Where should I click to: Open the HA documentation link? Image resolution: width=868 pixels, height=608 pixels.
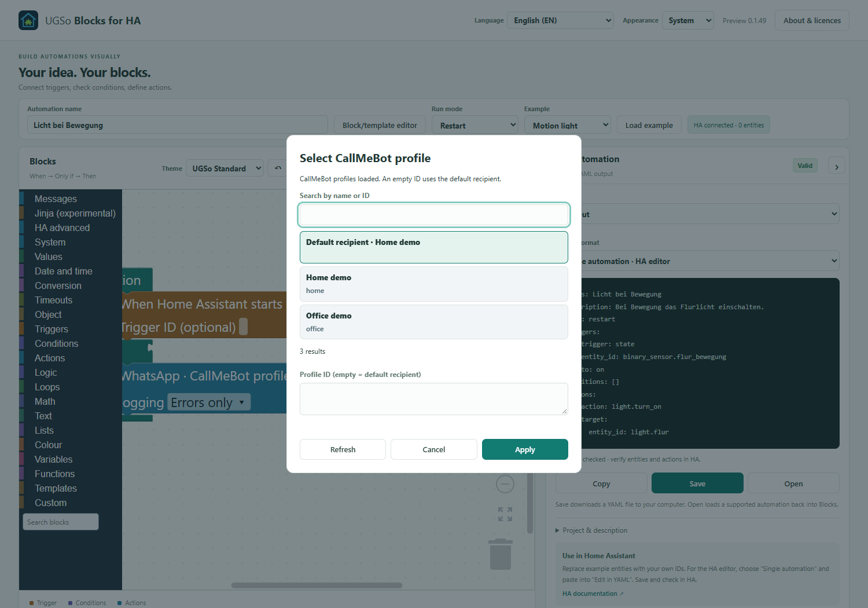pos(593,594)
